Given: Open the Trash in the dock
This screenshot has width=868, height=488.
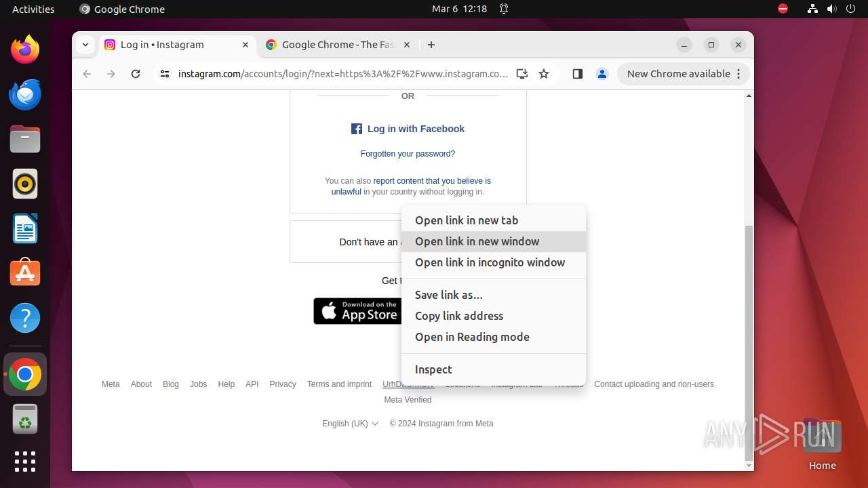Looking at the screenshot, I should [25, 419].
